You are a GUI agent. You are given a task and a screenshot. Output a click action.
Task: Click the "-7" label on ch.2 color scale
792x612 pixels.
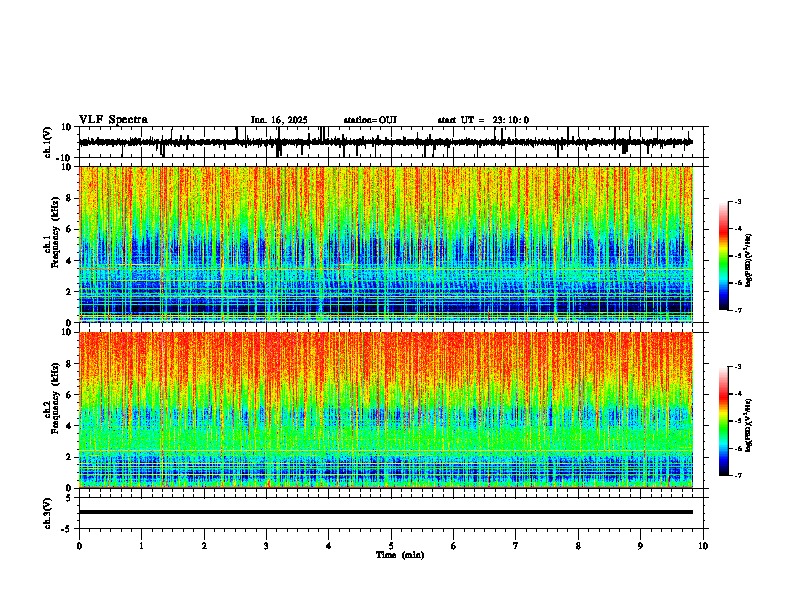(x=737, y=476)
